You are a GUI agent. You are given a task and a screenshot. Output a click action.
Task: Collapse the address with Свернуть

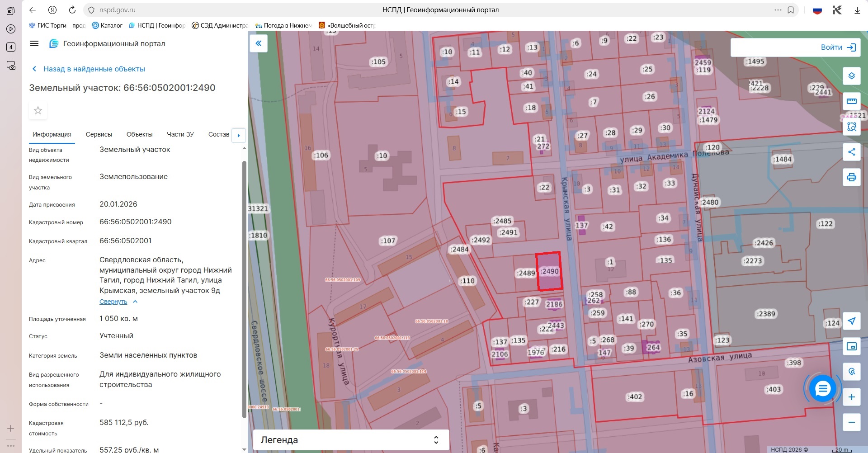pyautogui.click(x=113, y=302)
